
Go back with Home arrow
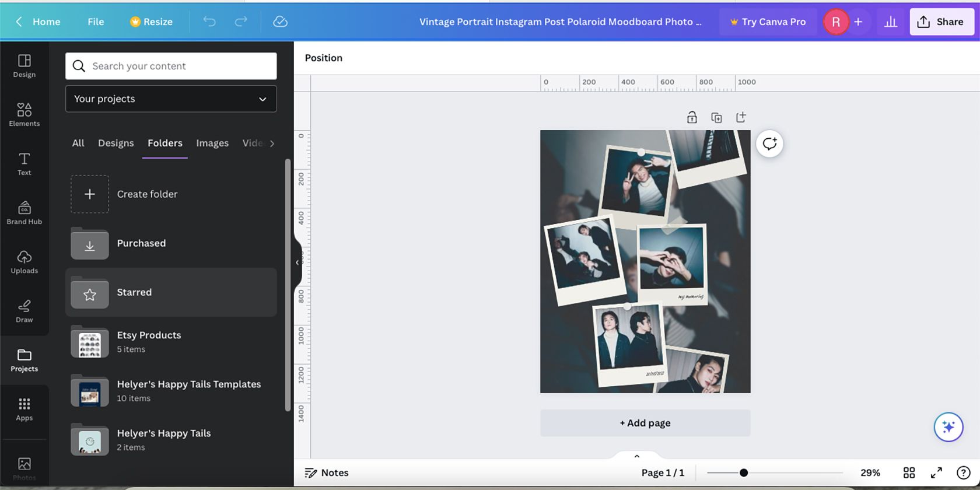tap(19, 22)
